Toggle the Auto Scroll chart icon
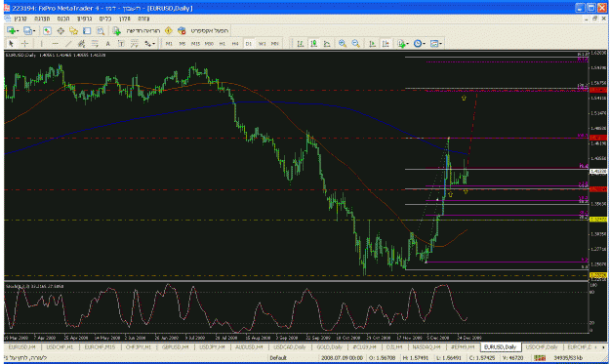610x364 pixels. click(372, 44)
